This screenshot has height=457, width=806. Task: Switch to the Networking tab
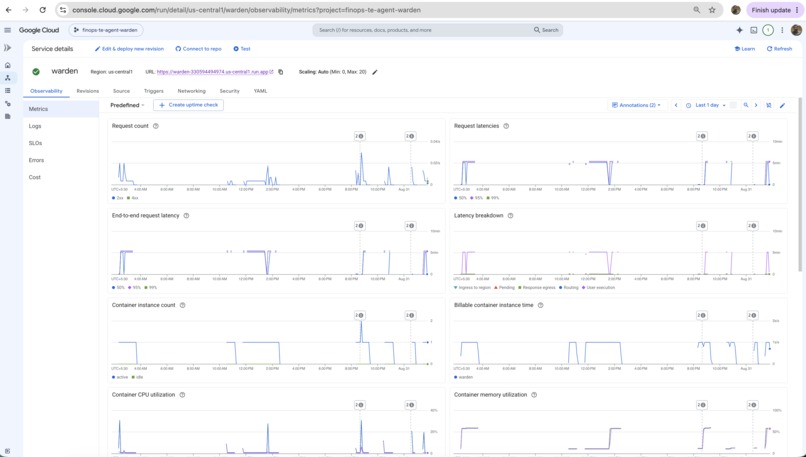(191, 91)
